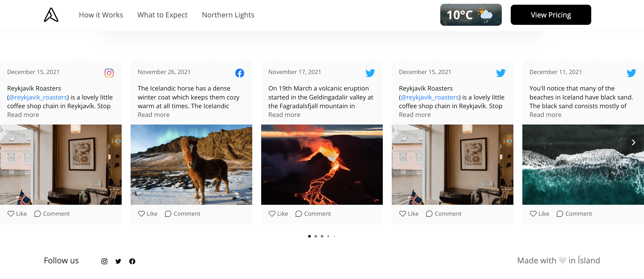
Task: Click the View Pricing button
Action: point(551,15)
